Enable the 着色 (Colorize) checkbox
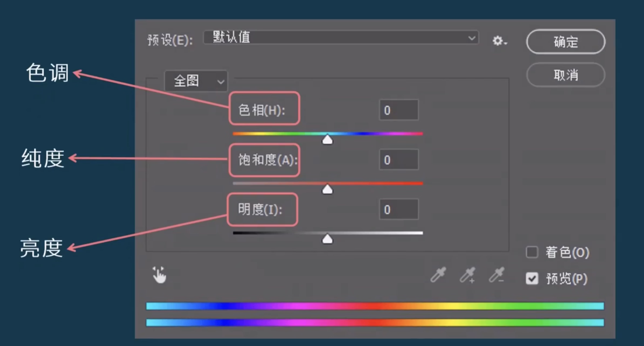Image resolution: width=644 pixels, height=346 pixels. click(532, 252)
